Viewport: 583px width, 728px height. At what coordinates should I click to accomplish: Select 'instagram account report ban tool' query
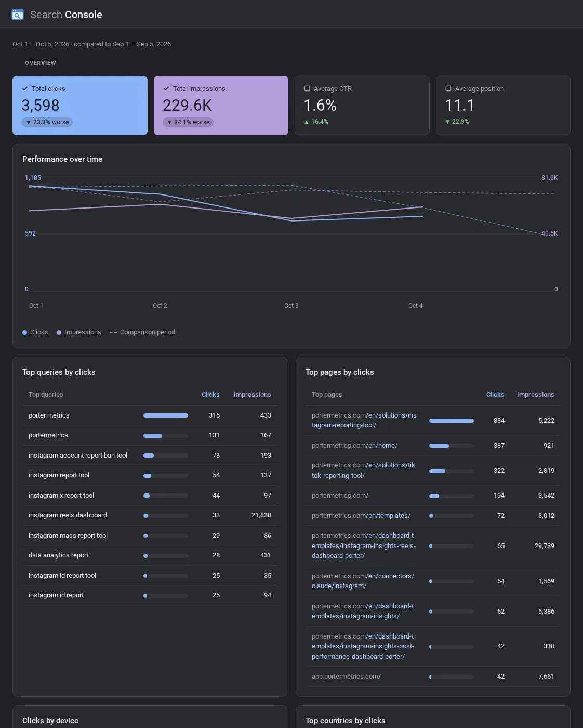tap(150, 456)
